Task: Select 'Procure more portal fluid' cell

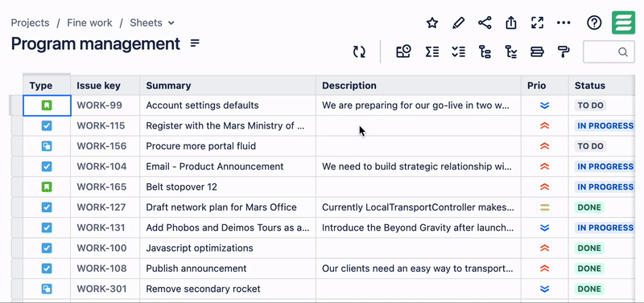Action: [228, 146]
